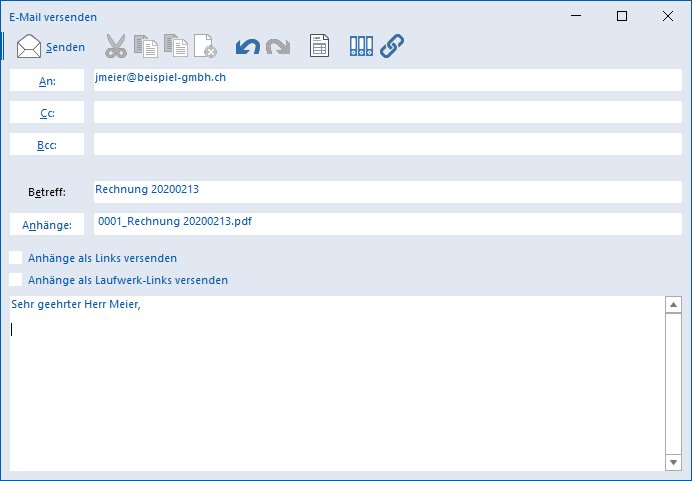The image size is (692, 481).
Task: Open recipient selection with An button
Action: 47,80
